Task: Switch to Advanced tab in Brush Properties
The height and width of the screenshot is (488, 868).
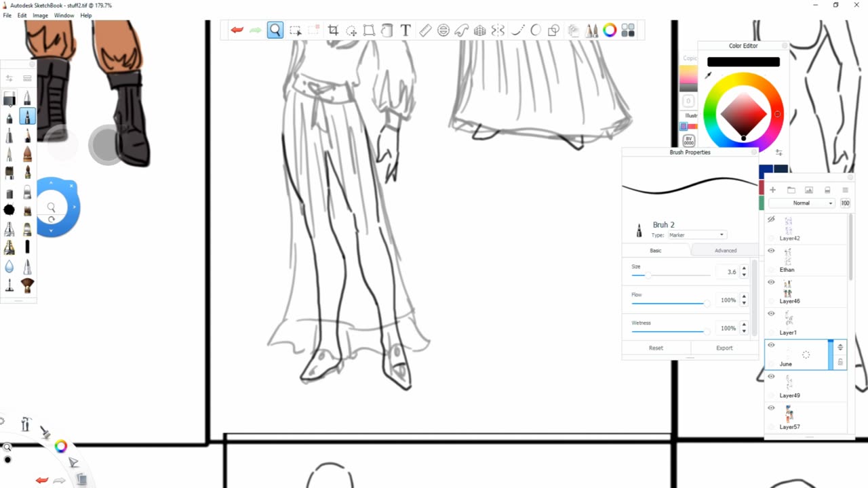Action: [x=725, y=251]
